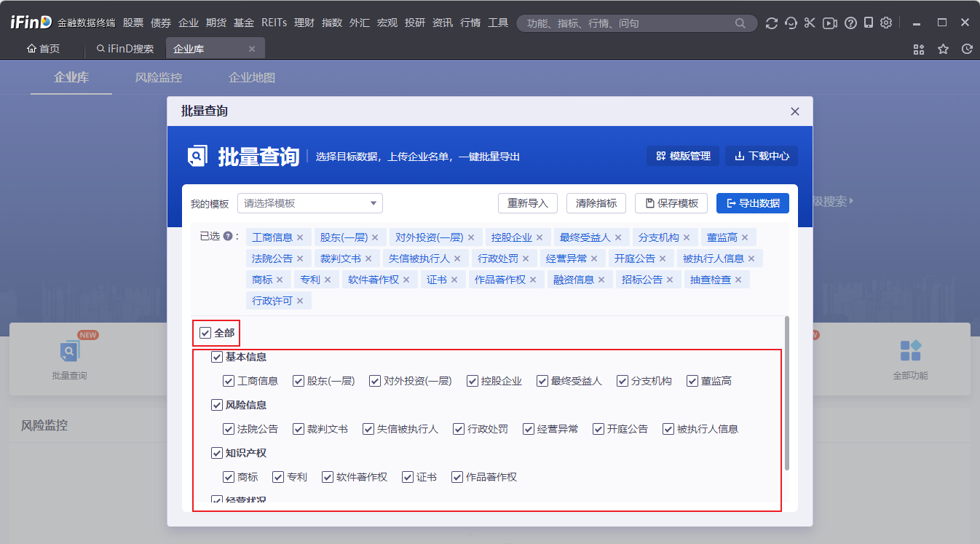Open settings gear in title bar

[x=886, y=23]
